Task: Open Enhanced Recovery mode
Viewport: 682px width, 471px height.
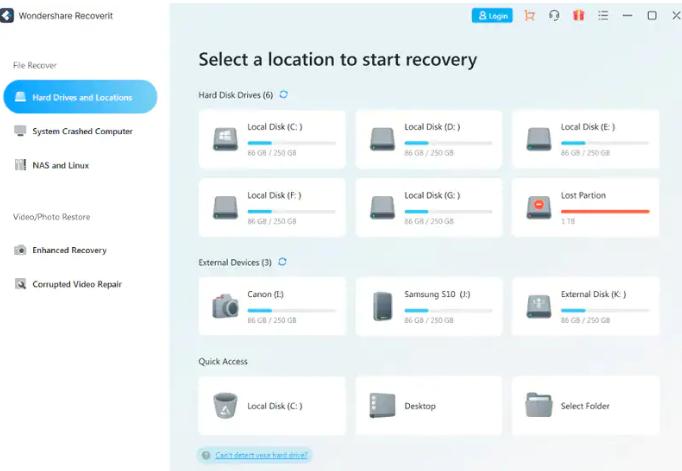Action: (x=69, y=250)
